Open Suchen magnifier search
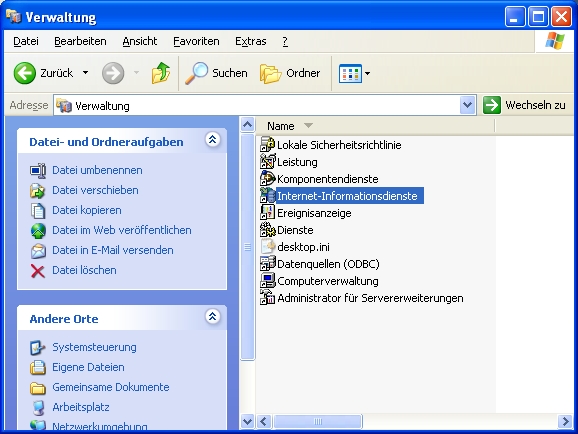Screen dimensions: 578x434 pos(216,73)
